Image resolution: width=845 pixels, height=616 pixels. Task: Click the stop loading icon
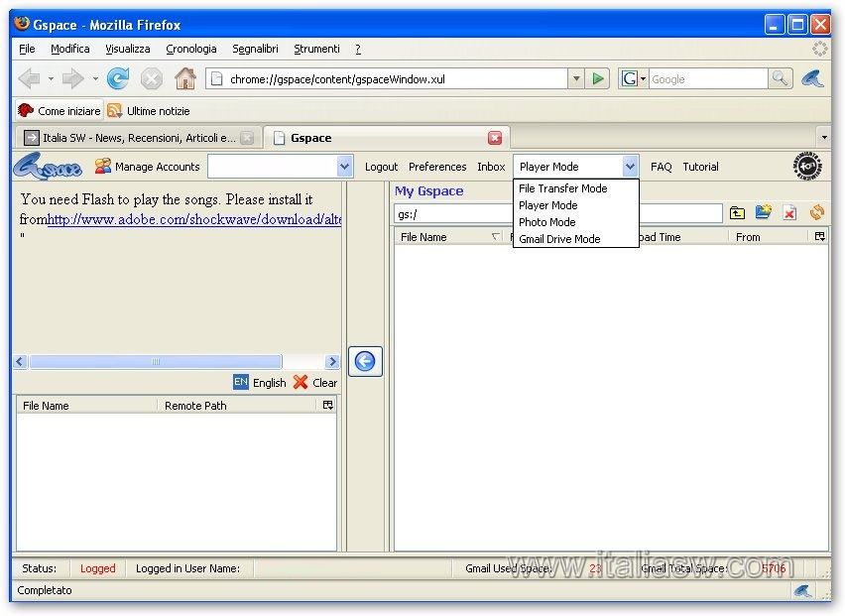coord(152,79)
